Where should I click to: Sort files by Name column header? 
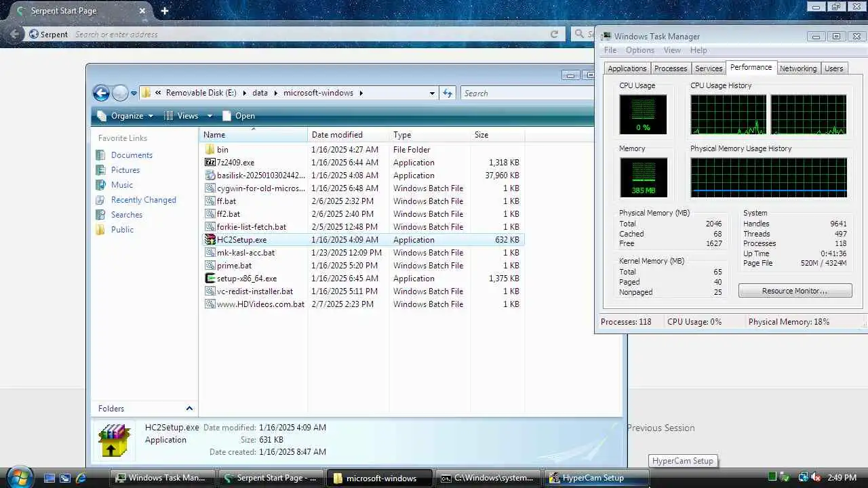point(254,135)
